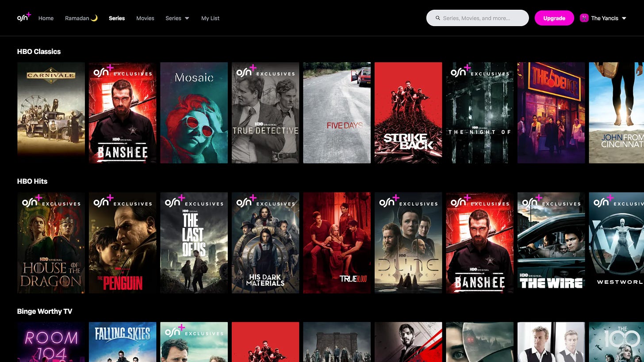The width and height of the screenshot is (644, 362).
Task: Select The Wire poster
Action: (551, 243)
